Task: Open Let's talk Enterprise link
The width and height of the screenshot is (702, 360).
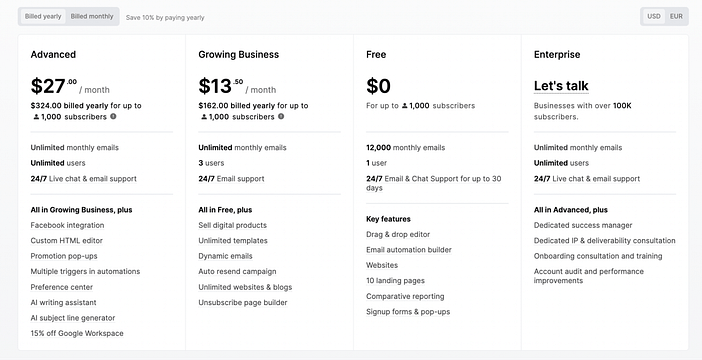Action: point(561,86)
